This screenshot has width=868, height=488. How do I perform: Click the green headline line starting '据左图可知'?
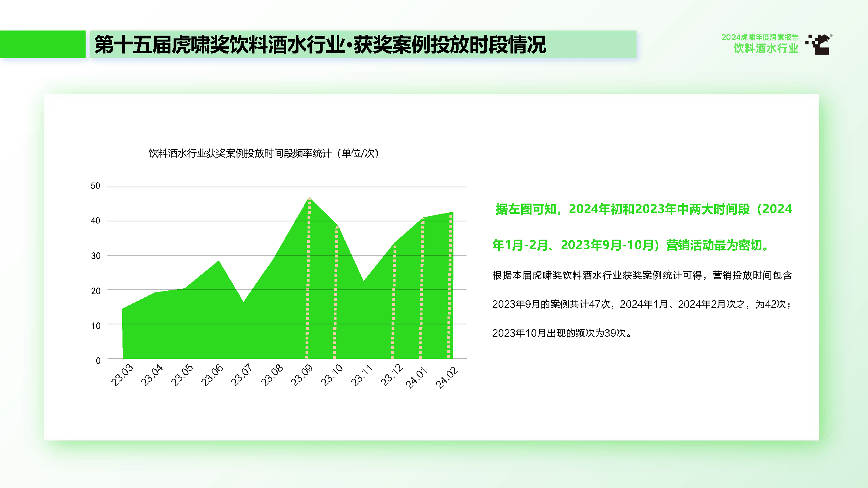(644, 209)
